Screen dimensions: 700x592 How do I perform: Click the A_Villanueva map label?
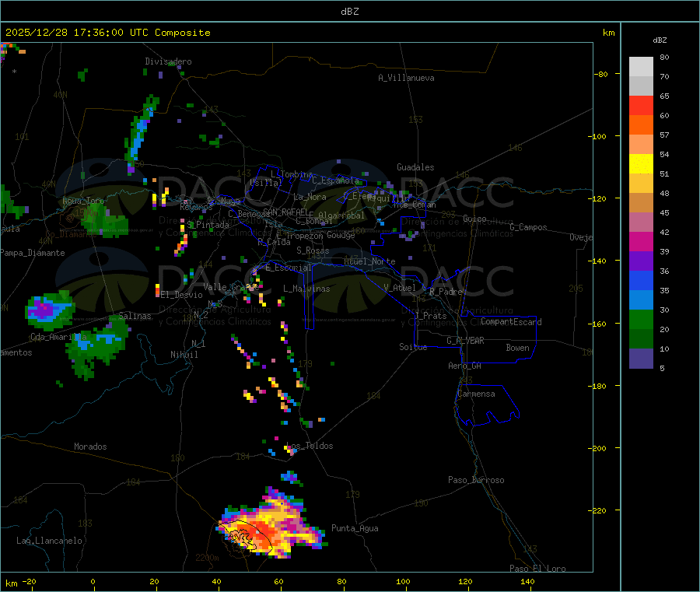coord(406,78)
